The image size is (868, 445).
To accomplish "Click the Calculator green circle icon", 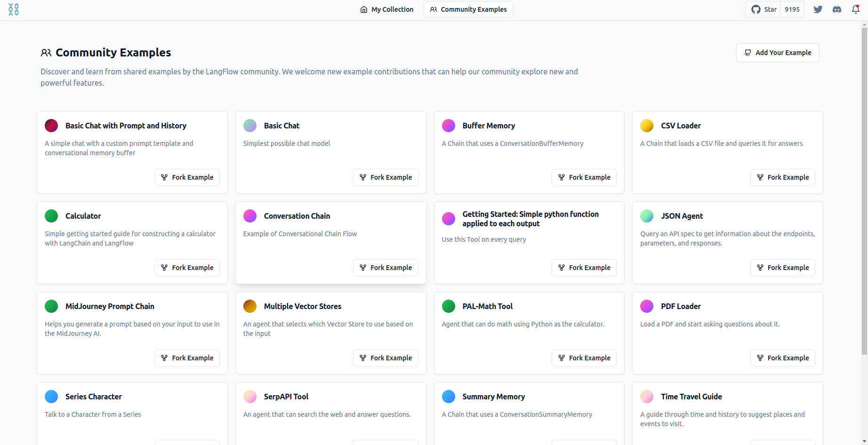I will coord(51,216).
